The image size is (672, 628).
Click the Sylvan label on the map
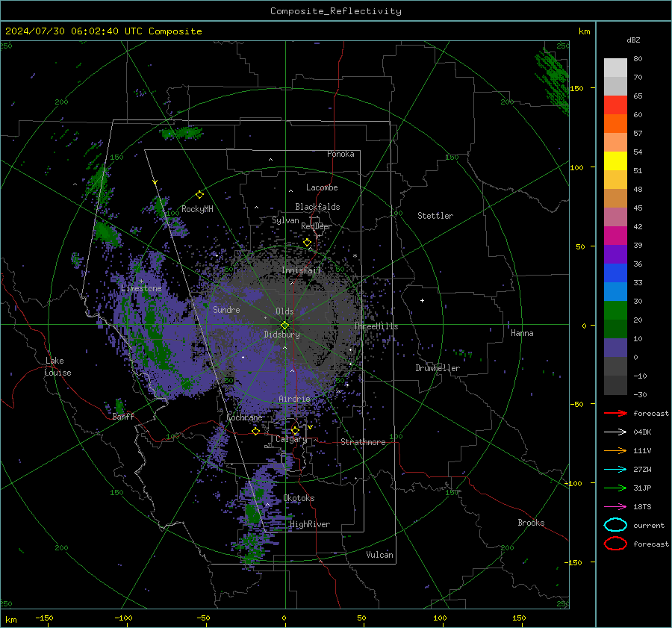pos(285,220)
